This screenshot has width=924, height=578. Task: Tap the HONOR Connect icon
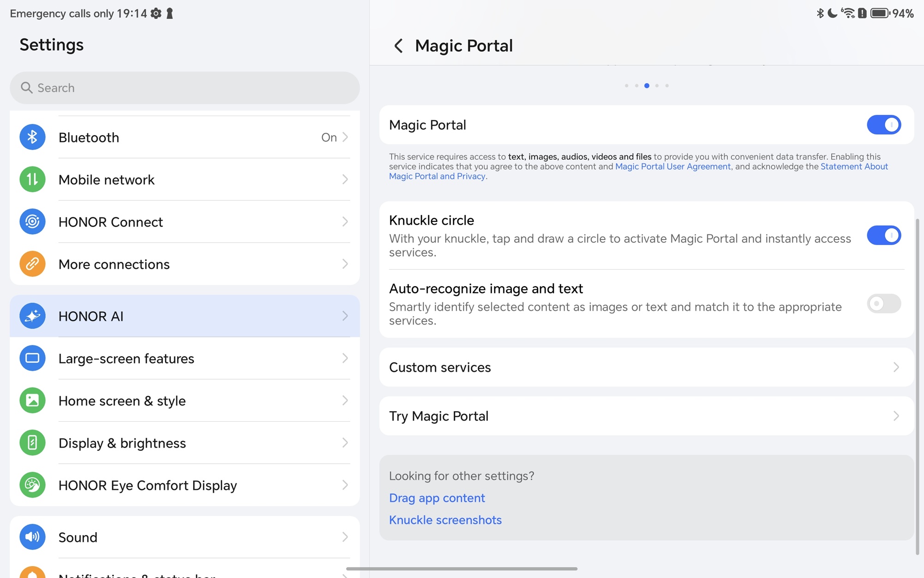[32, 222]
